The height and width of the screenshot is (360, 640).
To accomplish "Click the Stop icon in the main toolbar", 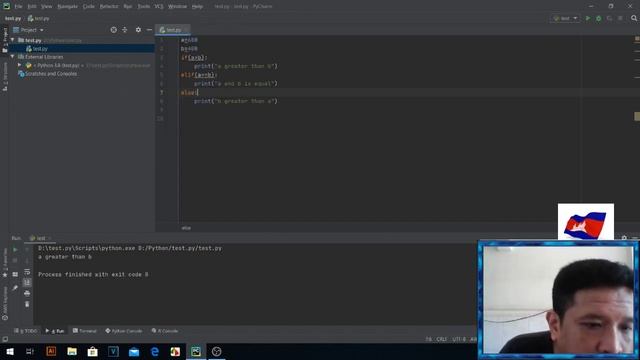I will (620, 18).
